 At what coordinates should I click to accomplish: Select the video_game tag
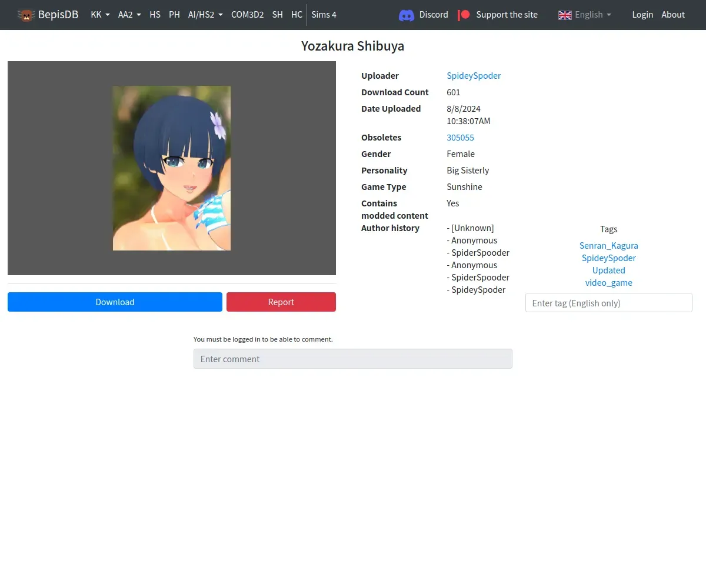click(x=608, y=282)
